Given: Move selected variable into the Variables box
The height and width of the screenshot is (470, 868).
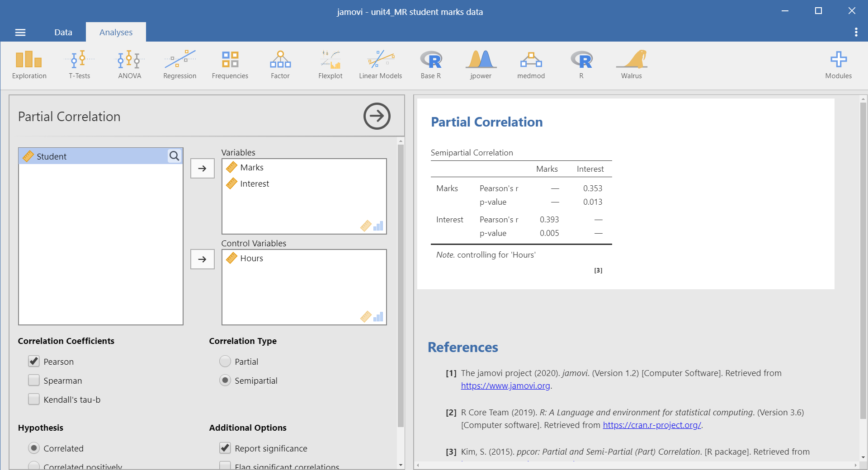Looking at the screenshot, I should (203, 169).
